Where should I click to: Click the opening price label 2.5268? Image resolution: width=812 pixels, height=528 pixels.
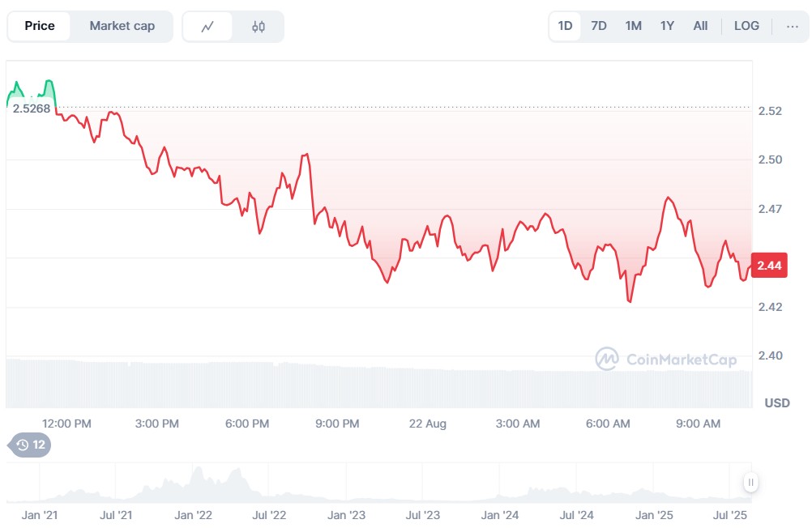coord(32,109)
